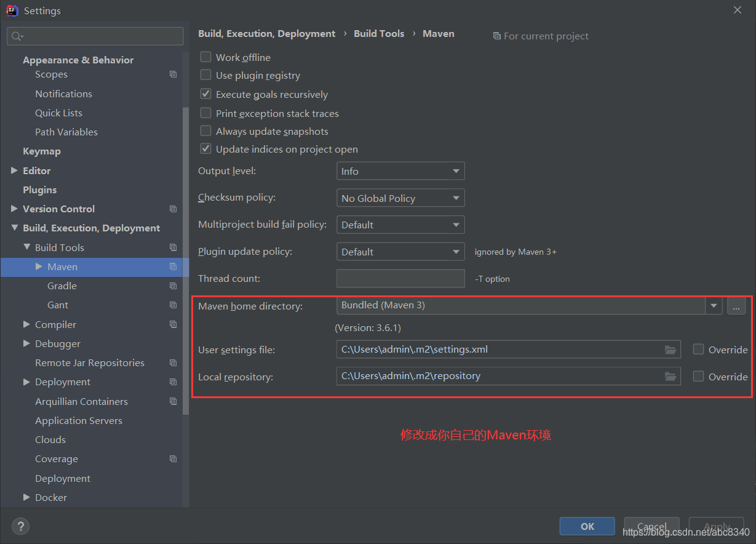Enable Use plugin registry checkbox
This screenshot has height=544, width=756.
205,75
